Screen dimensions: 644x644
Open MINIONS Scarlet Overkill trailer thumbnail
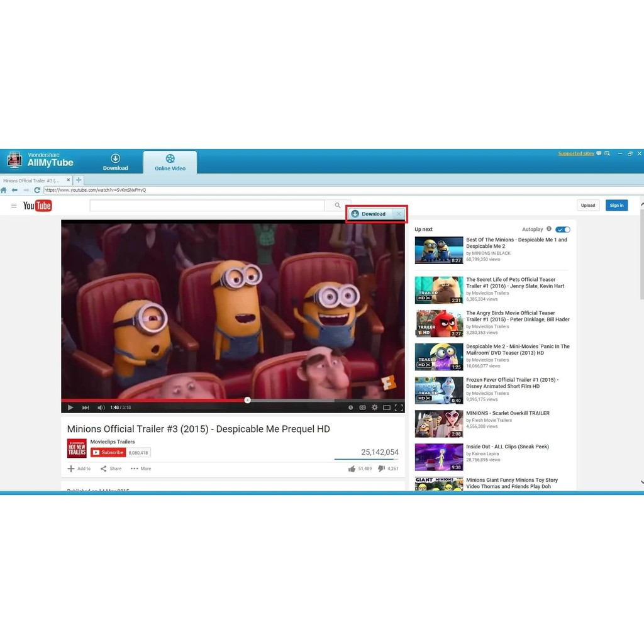pyautogui.click(x=438, y=424)
